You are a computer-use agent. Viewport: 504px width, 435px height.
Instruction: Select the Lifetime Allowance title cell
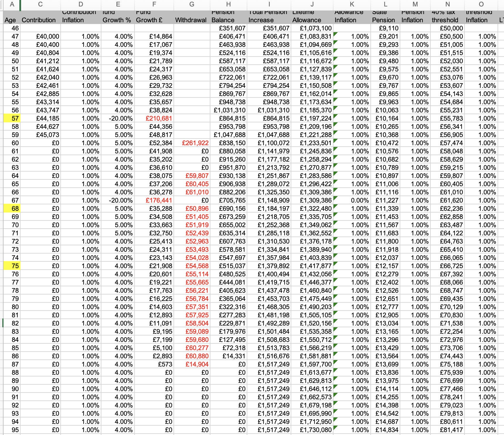coord(312,17)
